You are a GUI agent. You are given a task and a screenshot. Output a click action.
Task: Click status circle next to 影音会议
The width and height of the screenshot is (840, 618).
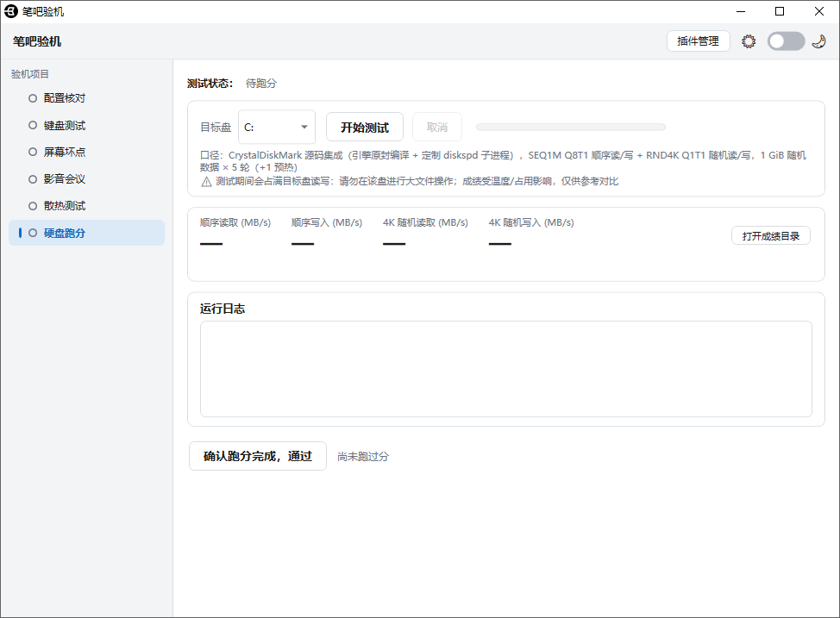pyautogui.click(x=33, y=179)
